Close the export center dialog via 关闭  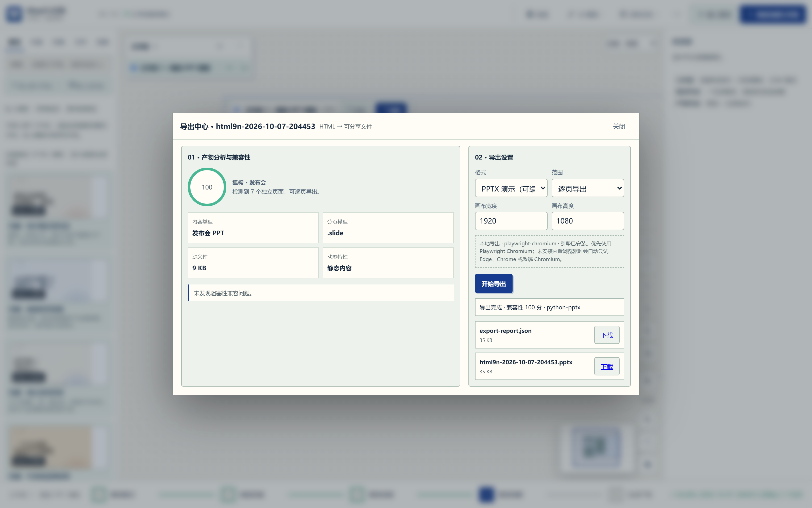[x=619, y=126]
